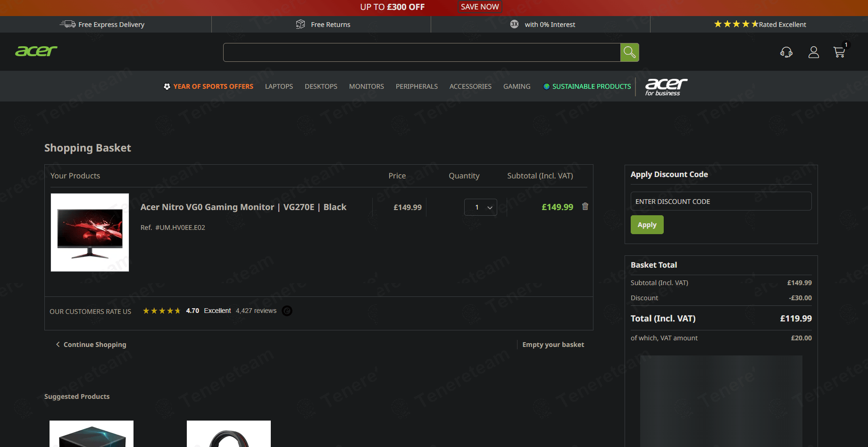Open the quantity dropdown for the monitor
Viewport: 868px width, 447px height.
click(480, 207)
